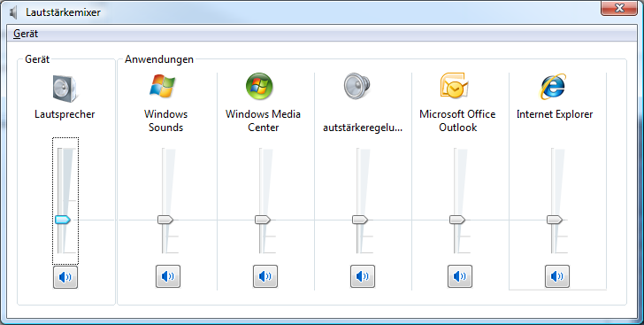Click the Windows Sounds volume slider thumb
Viewport: 644px width, 325px height.
(x=165, y=220)
